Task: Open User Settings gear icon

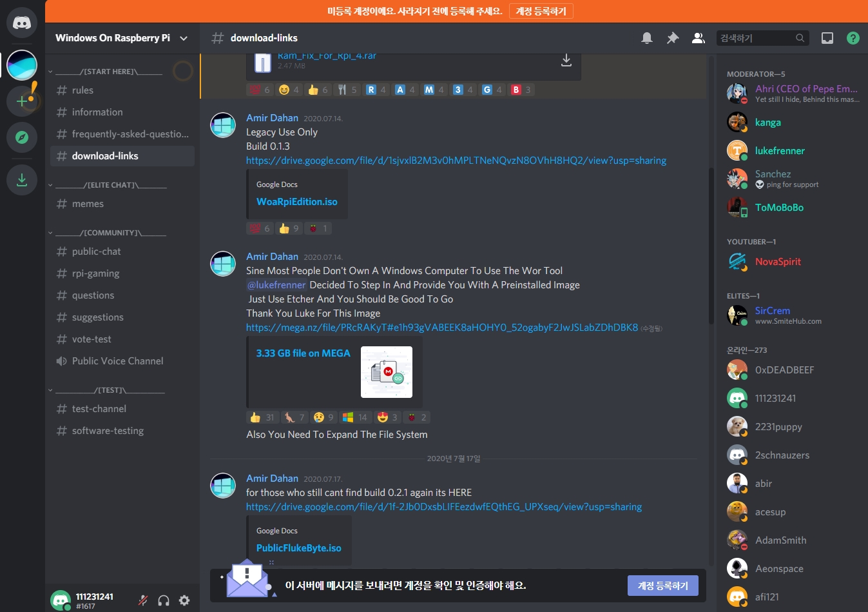Action: click(184, 600)
